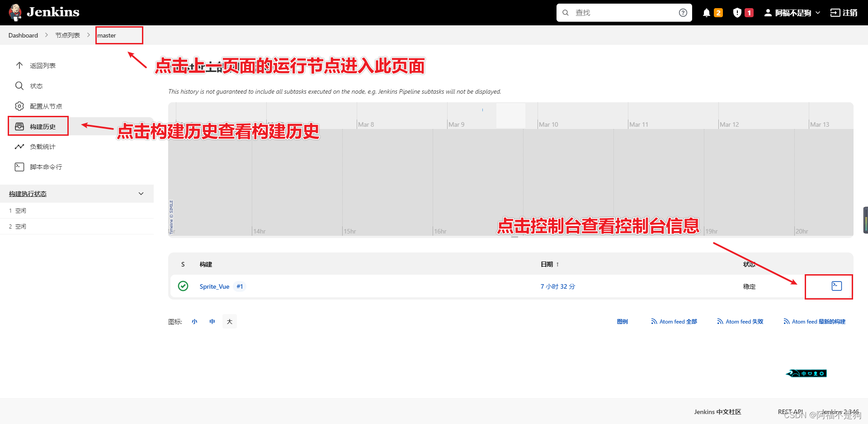This screenshot has width=868, height=424.
Task: Open 脚本命令行 sidebar item
Action: click(x=46, y=167)
